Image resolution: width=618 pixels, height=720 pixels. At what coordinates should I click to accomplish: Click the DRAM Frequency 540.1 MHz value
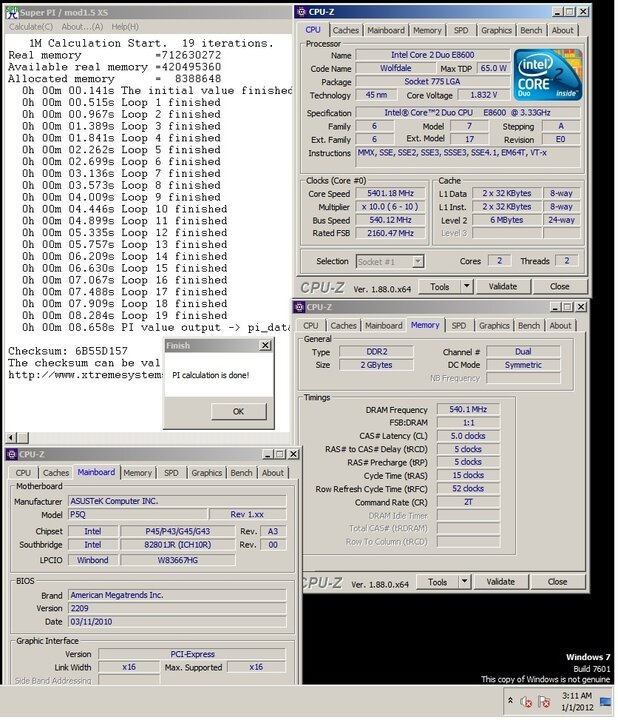point(468,409)
